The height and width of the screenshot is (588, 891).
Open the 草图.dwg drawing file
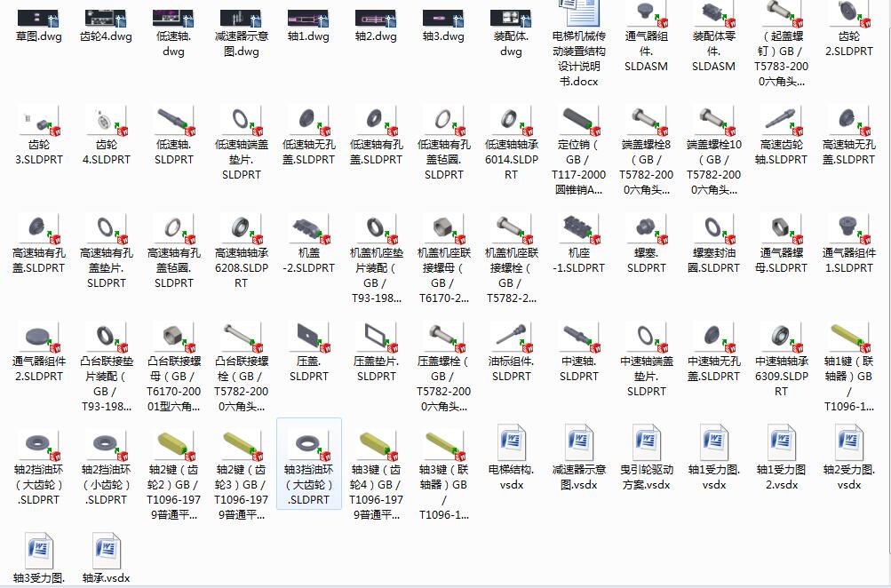37,22
